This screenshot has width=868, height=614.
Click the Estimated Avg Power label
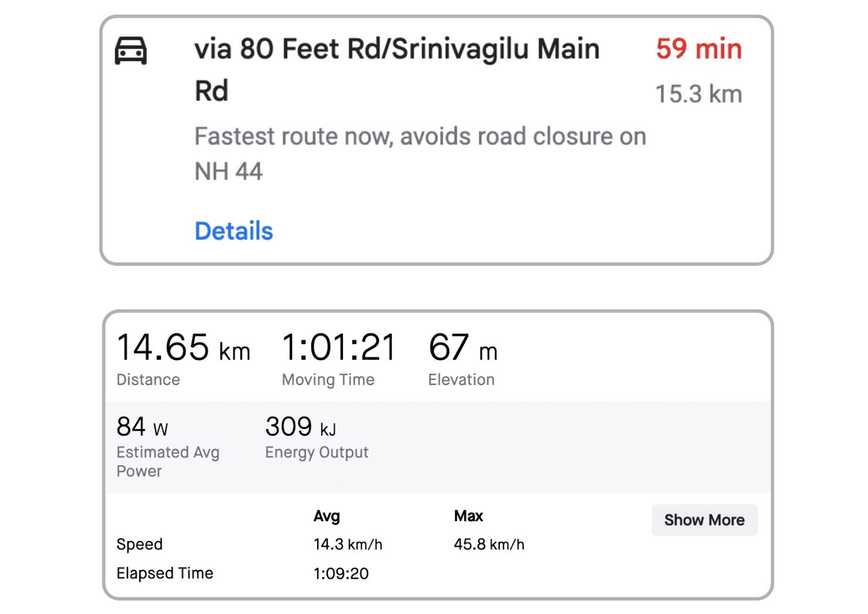click(x=167, y=461)
